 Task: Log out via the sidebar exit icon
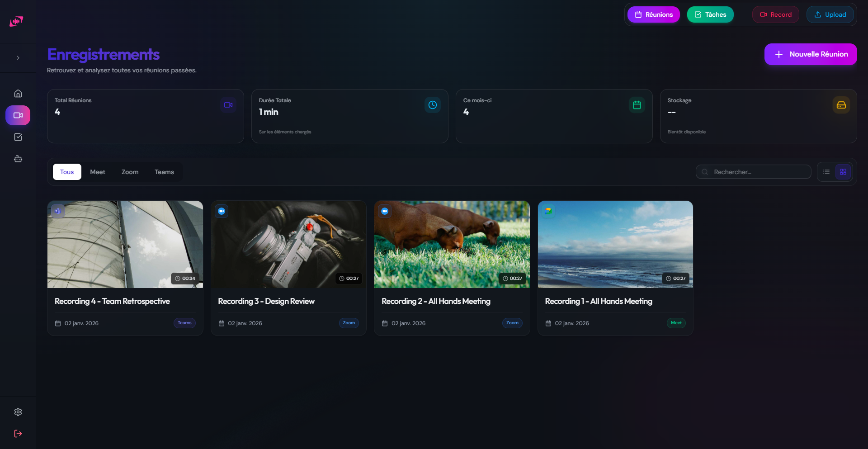point(18,434)
